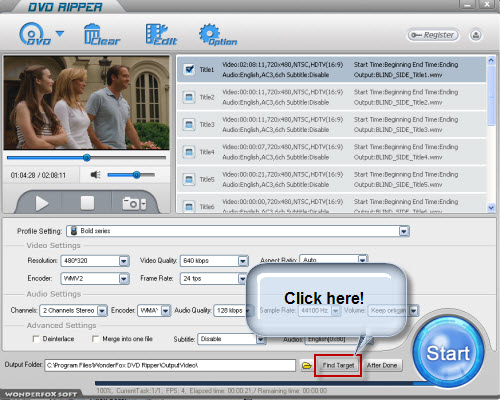Screen dimensions: 500x400
Task: Select the Title1 row output BLIND_SIDE_Title1.wmv
Action: 331,70
